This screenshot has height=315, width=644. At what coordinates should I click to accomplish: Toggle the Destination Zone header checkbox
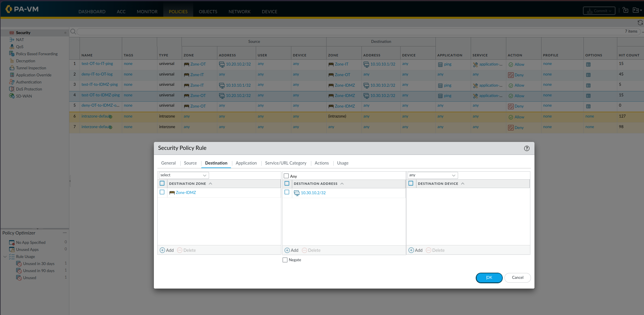(162, 183)
